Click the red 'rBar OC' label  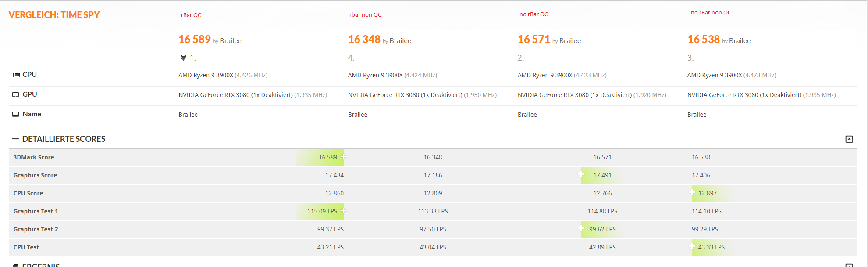pyautogui.click(x=191, y=15)
